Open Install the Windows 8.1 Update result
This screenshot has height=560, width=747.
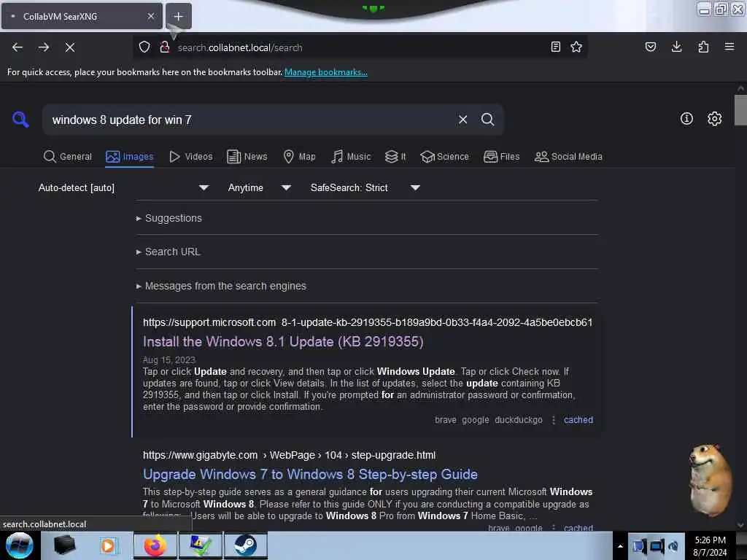point(283,341)
